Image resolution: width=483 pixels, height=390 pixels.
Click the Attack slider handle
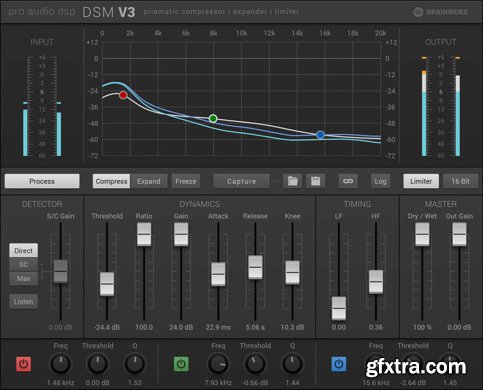pyautogui.click(x=218, y=274)
